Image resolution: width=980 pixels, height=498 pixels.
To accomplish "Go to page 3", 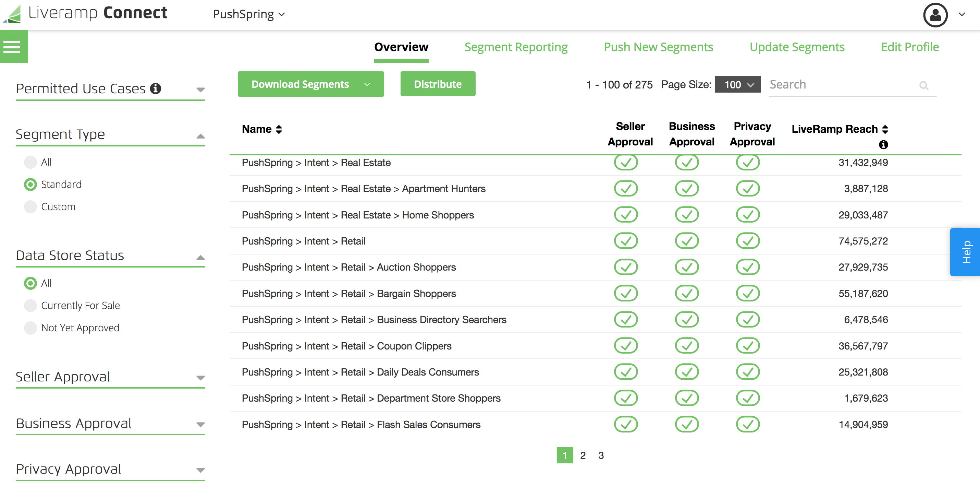I will (601, 455).
